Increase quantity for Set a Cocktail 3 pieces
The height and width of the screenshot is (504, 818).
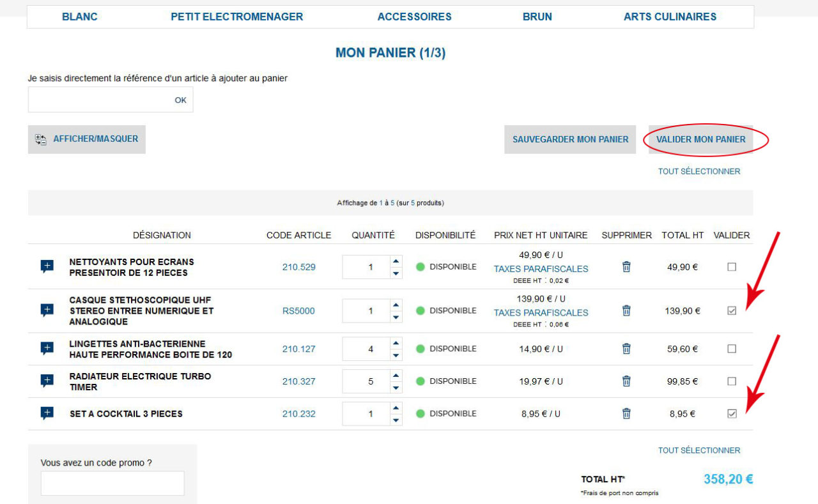click(x=396, y=408)
